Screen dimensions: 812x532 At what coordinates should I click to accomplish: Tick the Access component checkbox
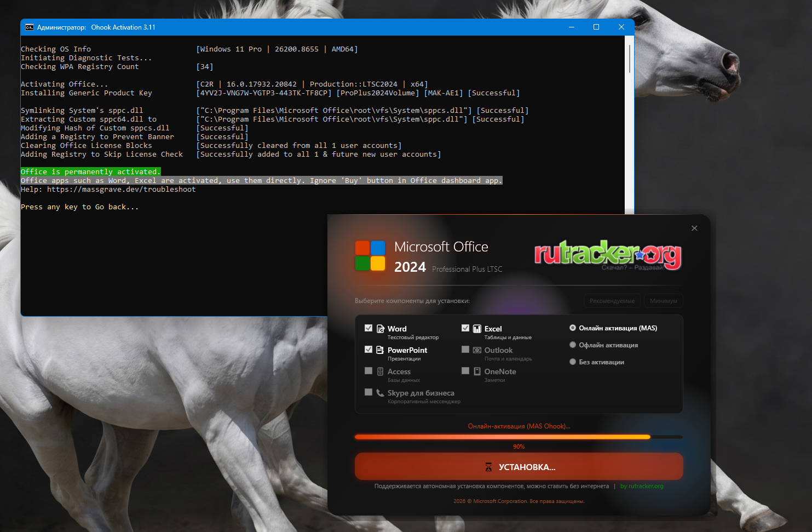pos(368,371)
